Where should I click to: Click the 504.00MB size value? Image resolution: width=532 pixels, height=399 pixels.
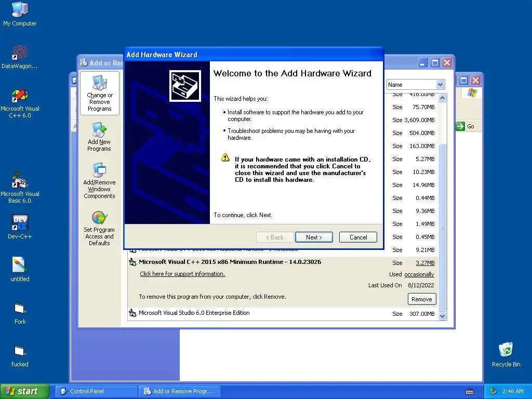tap(422, 133)
